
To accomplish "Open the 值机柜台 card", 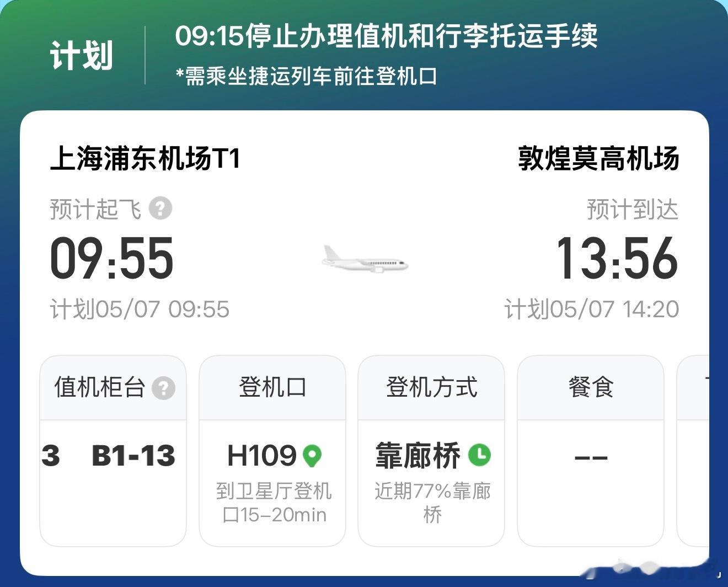I will pos(113,451).
